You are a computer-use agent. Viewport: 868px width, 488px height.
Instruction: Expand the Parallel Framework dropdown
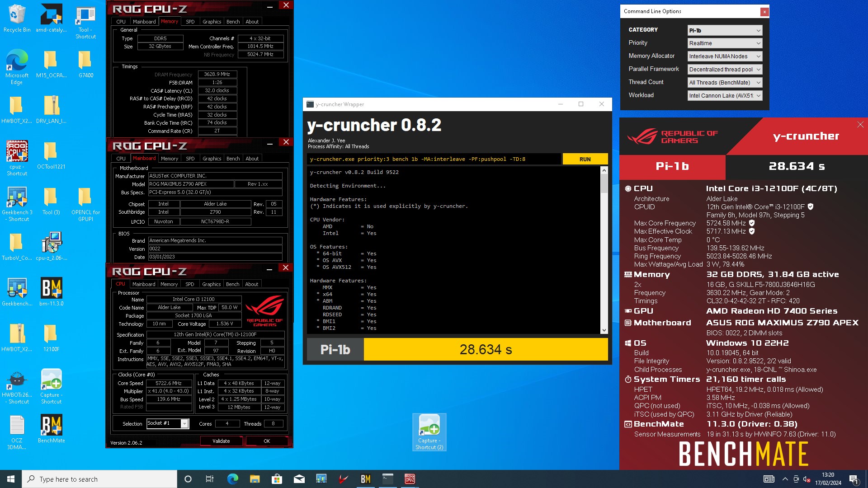pyautogui.click(x=725, y=70)
